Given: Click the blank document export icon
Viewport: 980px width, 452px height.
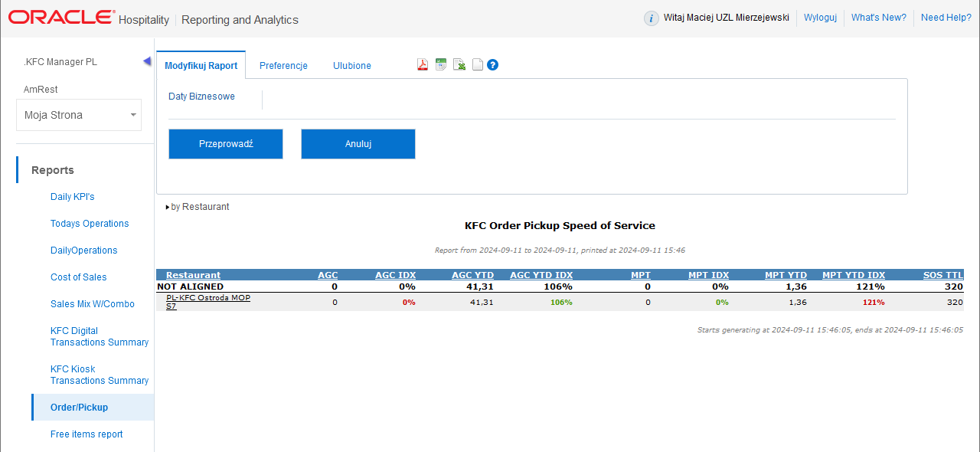Looking at the screenshot, I should [x=477, y=65].
